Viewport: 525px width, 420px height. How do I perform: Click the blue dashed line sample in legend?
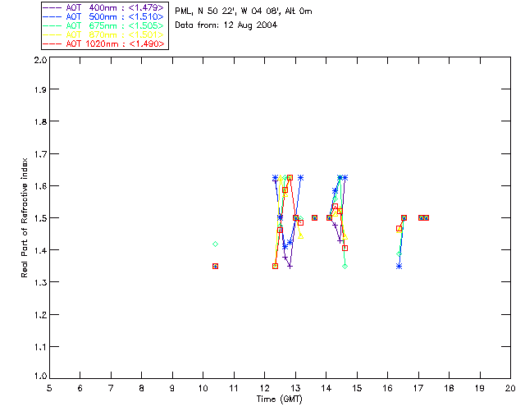(52, 16)
